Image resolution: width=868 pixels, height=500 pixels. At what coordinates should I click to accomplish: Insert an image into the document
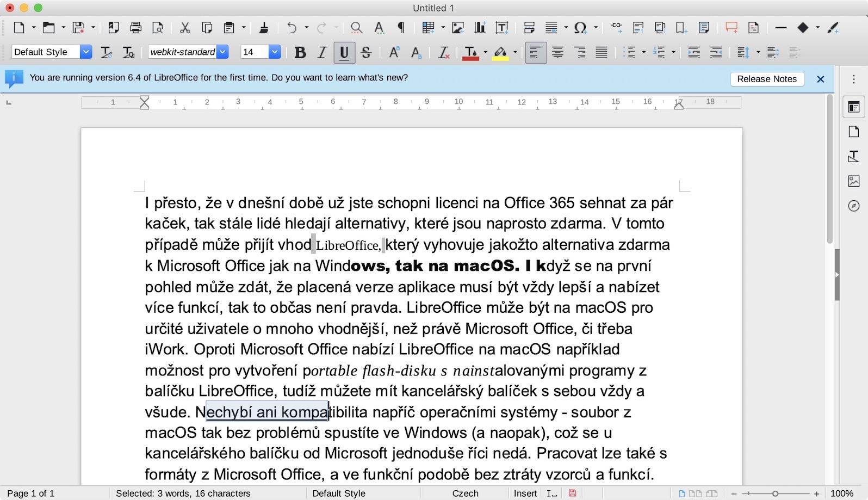coord(458,28)
